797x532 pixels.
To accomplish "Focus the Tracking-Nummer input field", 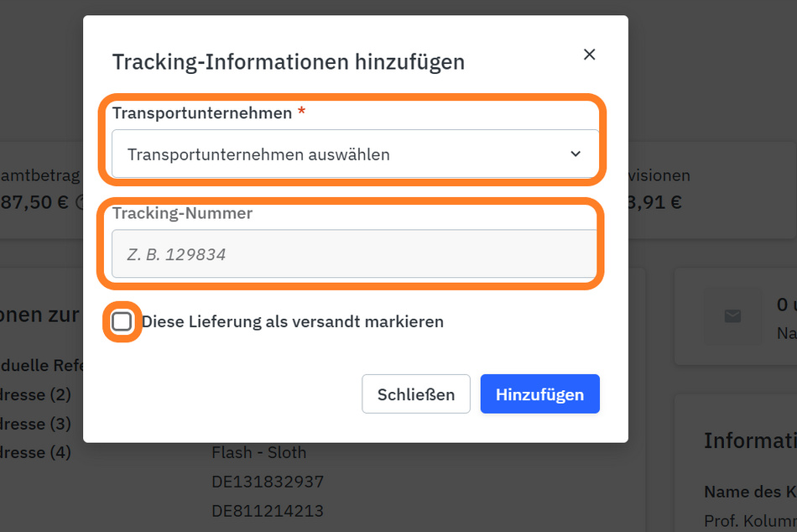I will [x=354, y=253].
